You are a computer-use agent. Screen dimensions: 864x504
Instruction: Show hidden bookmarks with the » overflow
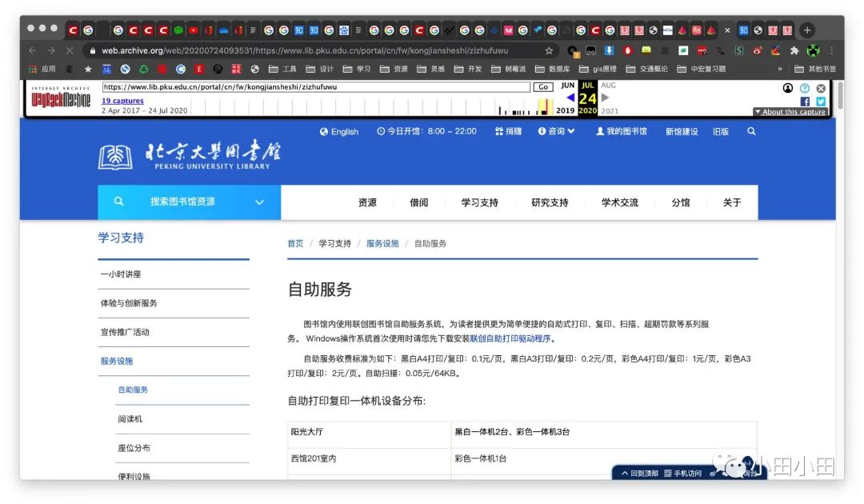(x=780, y=69)
